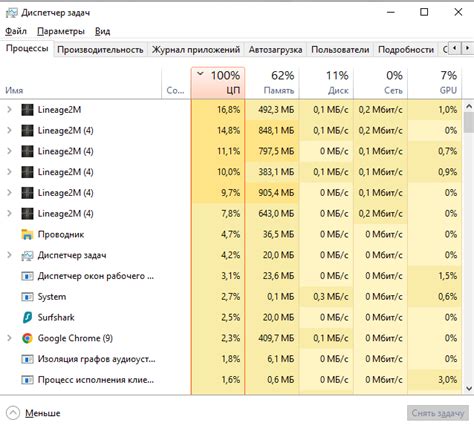
Task: Click the 1,5% GPU cell
Action: coord(435,276)
